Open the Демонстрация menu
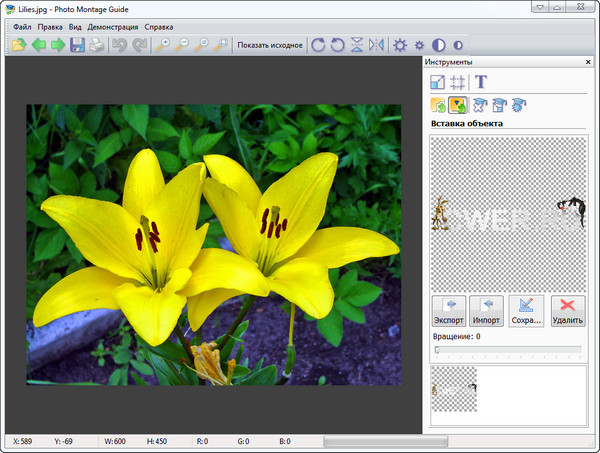 [112, 25]
